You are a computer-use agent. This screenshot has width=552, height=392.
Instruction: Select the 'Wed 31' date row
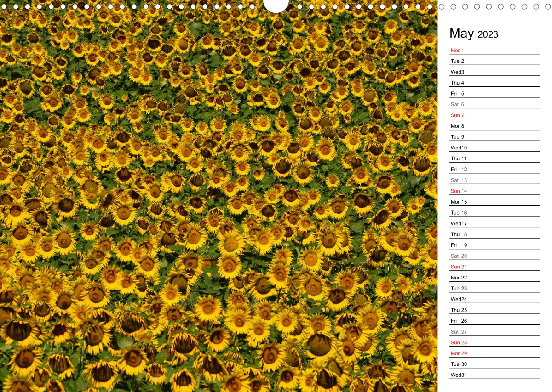click(494, 374)
